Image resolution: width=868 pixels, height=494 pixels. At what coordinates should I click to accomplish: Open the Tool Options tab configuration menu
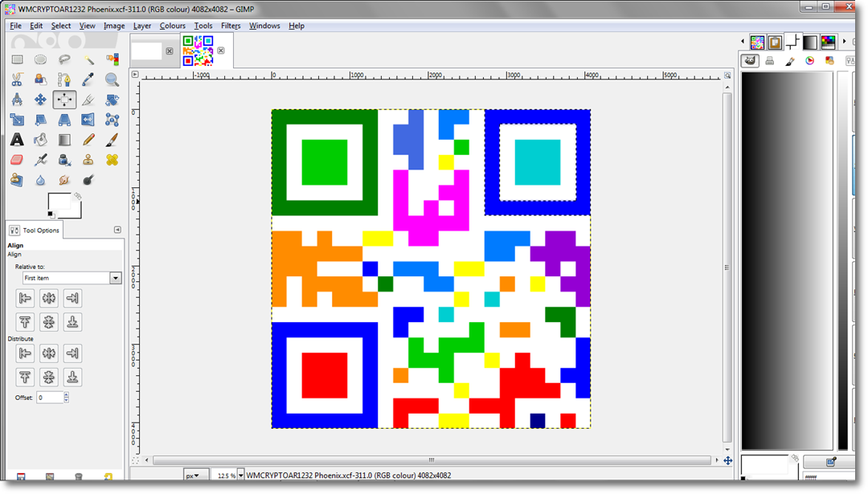pos(117,230)
